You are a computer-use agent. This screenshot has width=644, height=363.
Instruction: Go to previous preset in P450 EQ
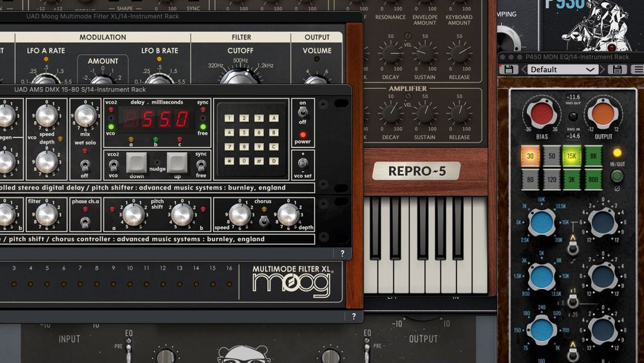tap(524, 70)
